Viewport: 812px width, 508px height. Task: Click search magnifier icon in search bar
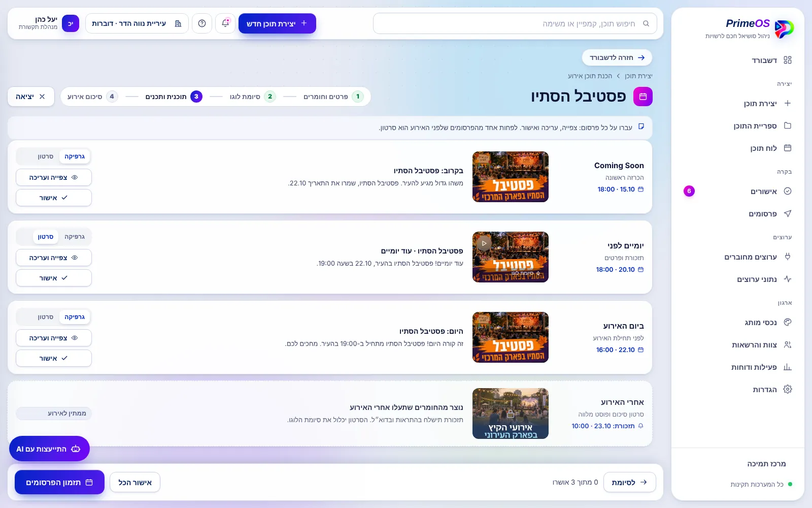point(646,23)
